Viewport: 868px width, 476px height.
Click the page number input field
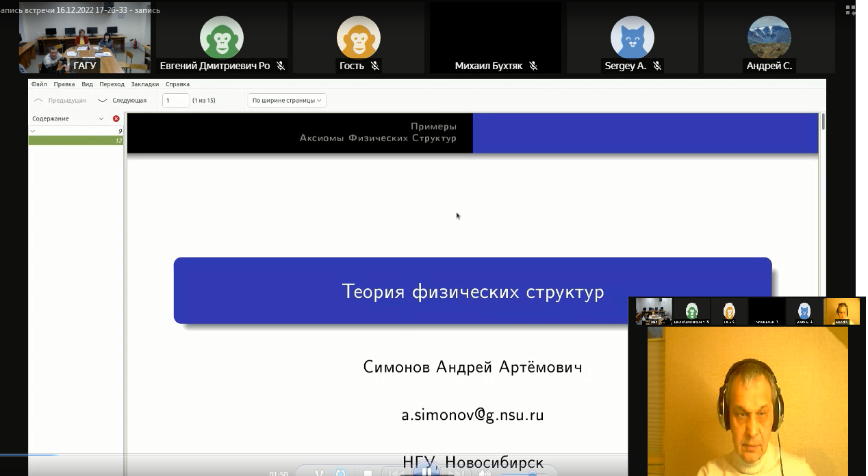(175, 101)
